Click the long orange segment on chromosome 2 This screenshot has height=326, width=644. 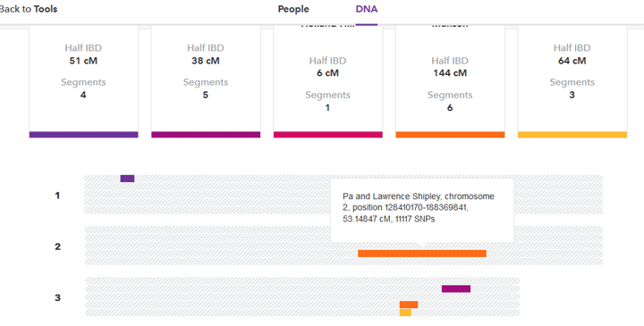422,254
